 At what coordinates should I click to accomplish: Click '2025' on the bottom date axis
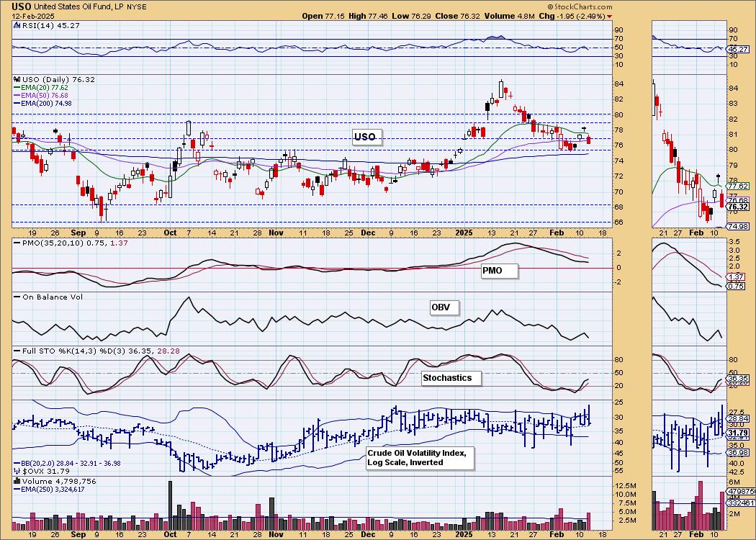click(x=465, y=535)
